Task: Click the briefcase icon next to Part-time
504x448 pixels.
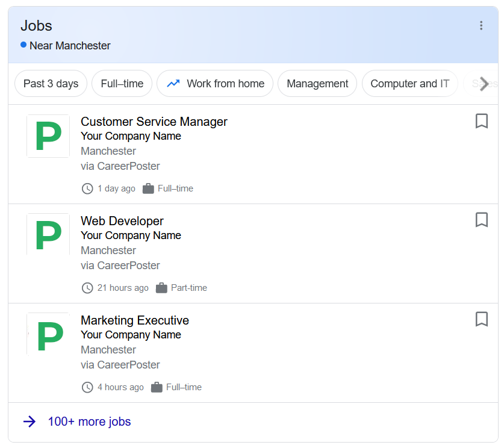Action: click(161, 288)
